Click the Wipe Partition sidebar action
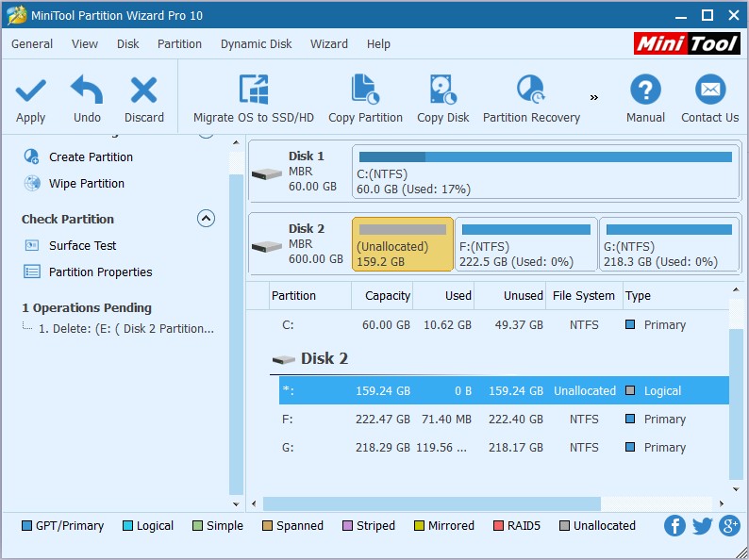 [x=74, y=183]
